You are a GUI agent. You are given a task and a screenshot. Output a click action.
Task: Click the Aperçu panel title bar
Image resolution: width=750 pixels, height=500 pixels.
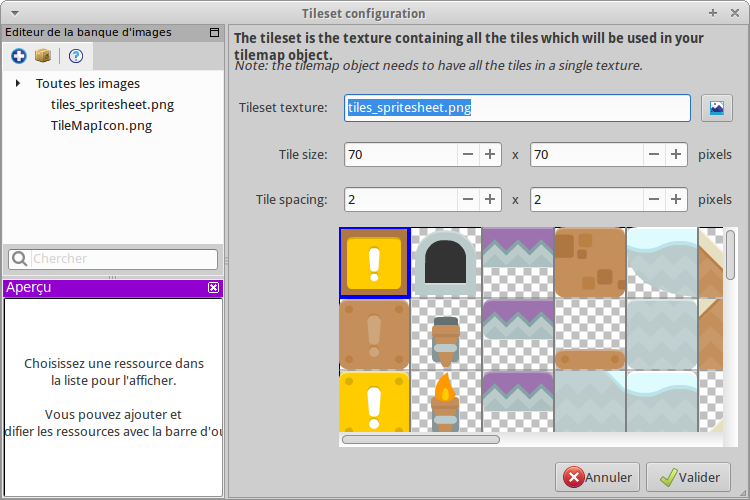[113, 288]
